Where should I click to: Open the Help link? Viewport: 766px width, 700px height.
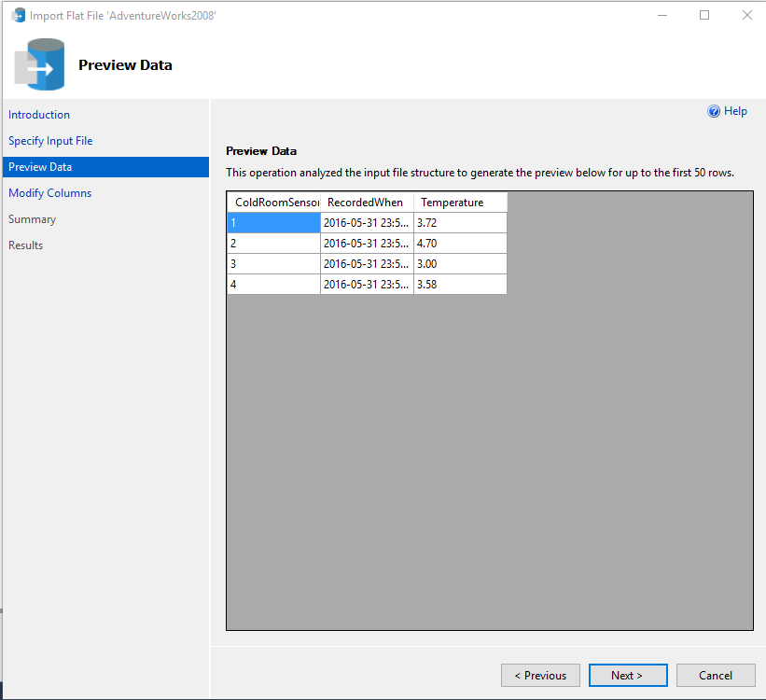(735, 111)
